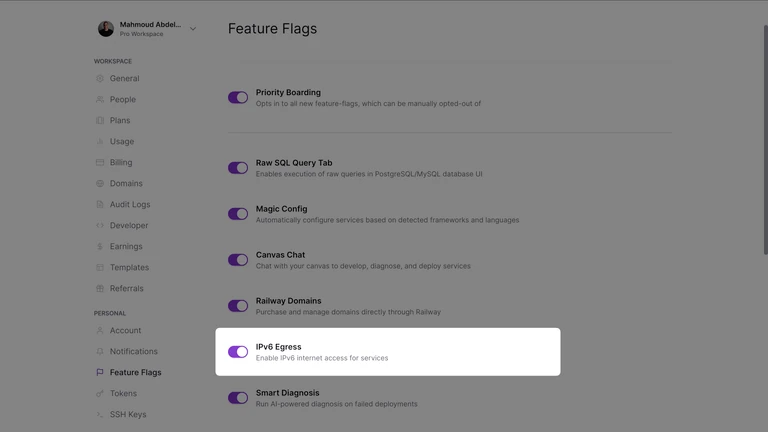Open Billing in the sidebar
Screen dimensions: 768x432
click(x=121, y=163)
